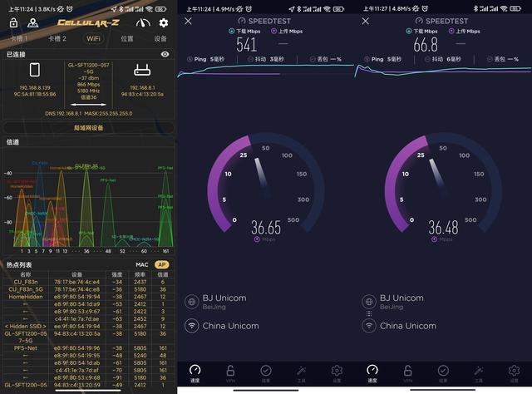Screen dimensions: 532x394
Task: Click MAC address 94:83:c4:13:20:5a in list
Action: [77, 334]
